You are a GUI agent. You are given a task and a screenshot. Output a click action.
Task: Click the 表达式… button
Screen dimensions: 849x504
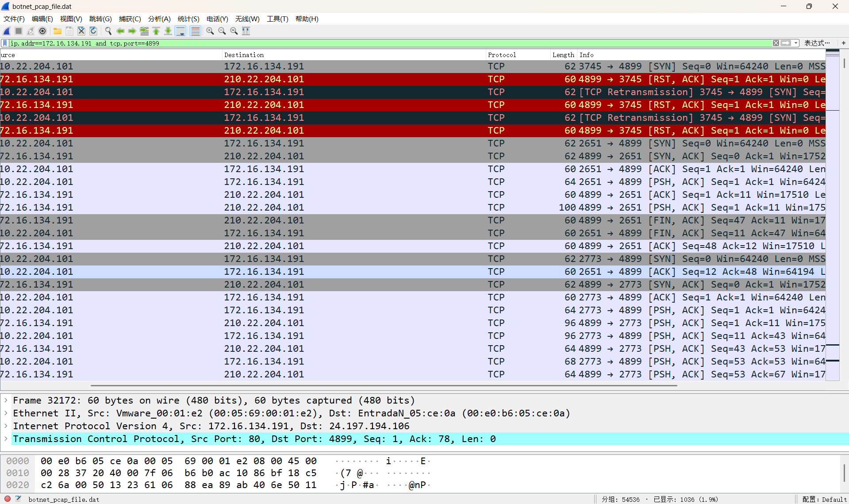coord(817,43)
